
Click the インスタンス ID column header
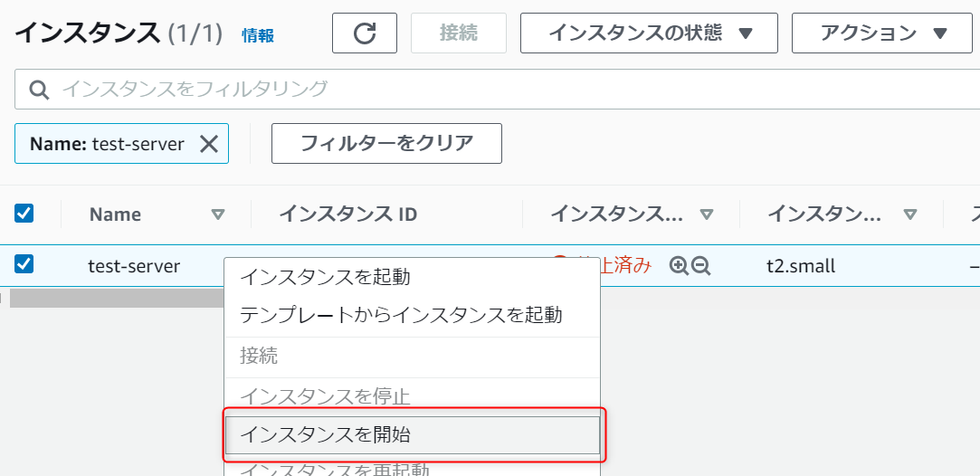coord(347,214)
